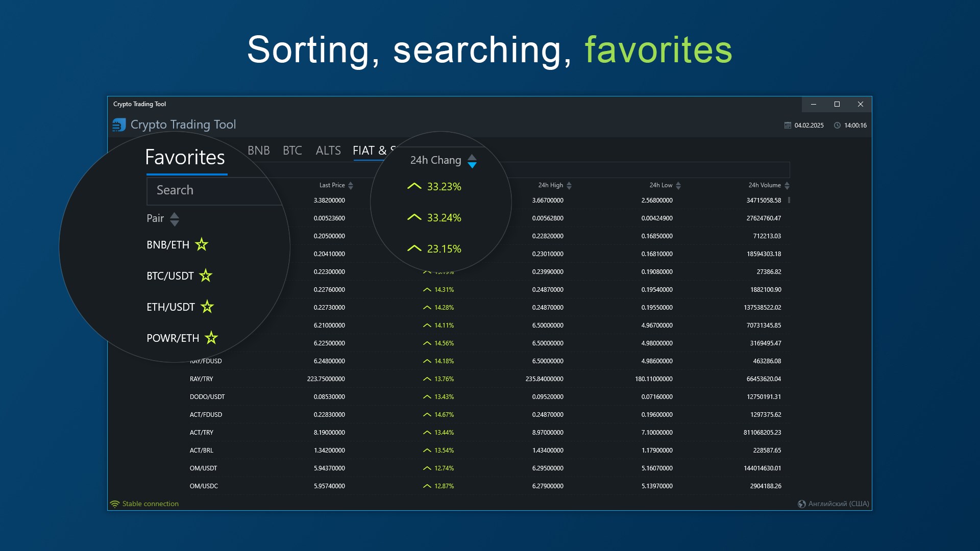Select the RAY/TRY pair row
The height and width of the screenshot is (551, 980).
pos(202,379)
